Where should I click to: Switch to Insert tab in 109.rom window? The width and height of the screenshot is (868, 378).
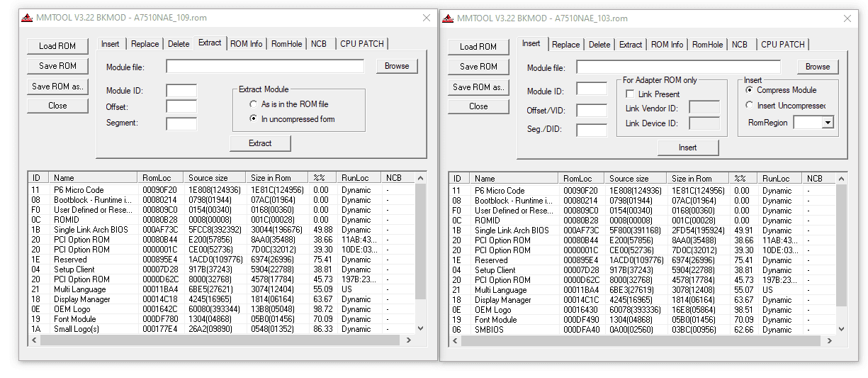[x=111, y=44]
